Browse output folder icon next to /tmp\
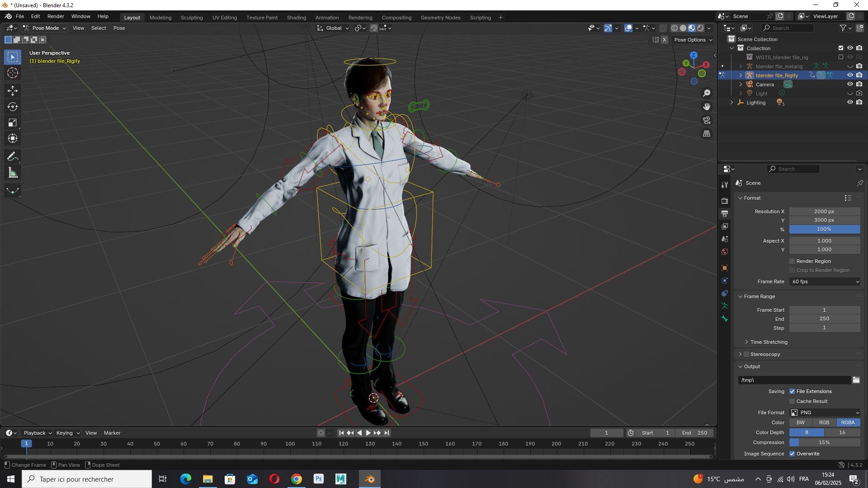 856,380
